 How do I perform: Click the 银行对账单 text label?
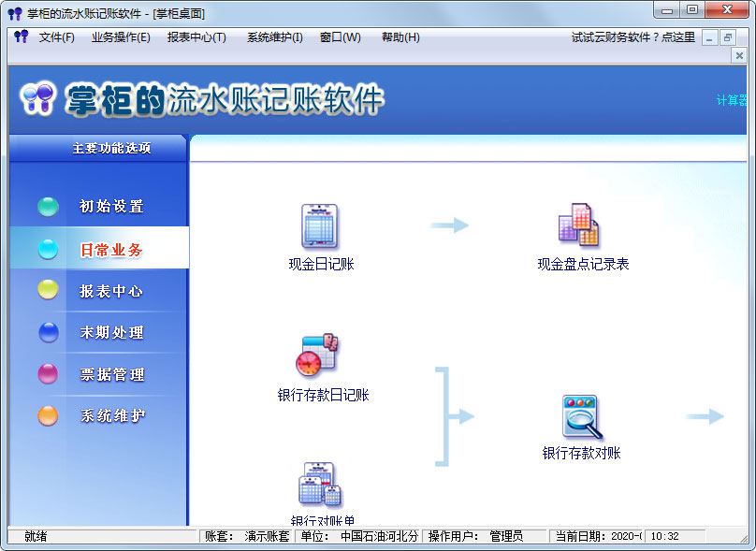coord(323,520)
